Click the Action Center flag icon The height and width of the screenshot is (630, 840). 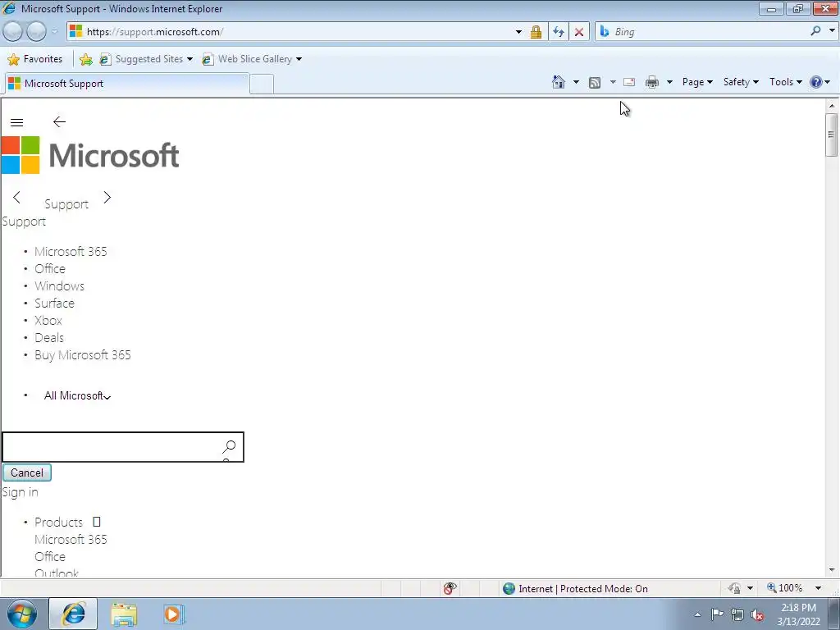pos(717,614)
